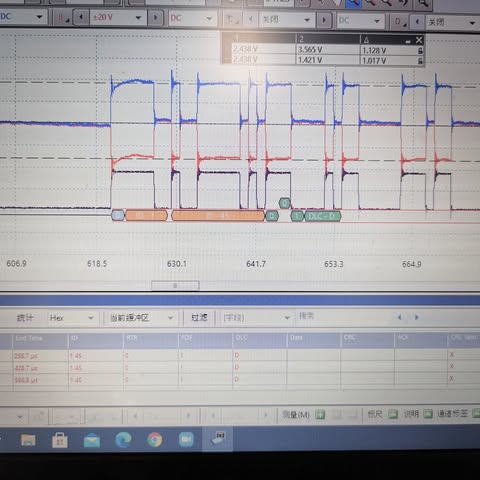This screenshot has width=480, height=480.
Task: Close the ruler measurement legend box
Action: [x=419, y=40]
